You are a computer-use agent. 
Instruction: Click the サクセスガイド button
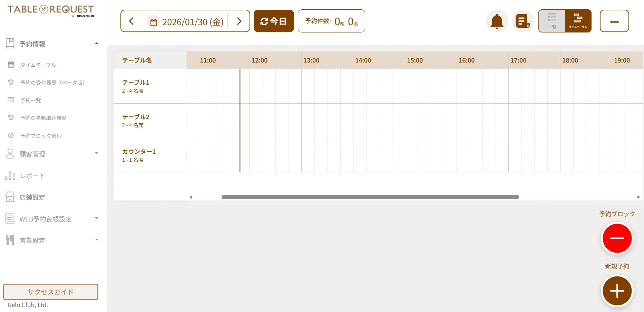coord(51,292)
